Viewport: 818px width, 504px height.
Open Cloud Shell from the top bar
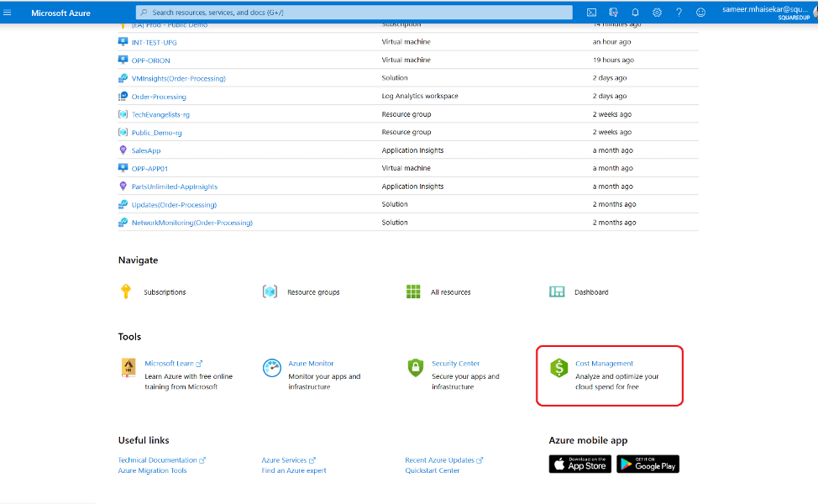tap(591, 13)
